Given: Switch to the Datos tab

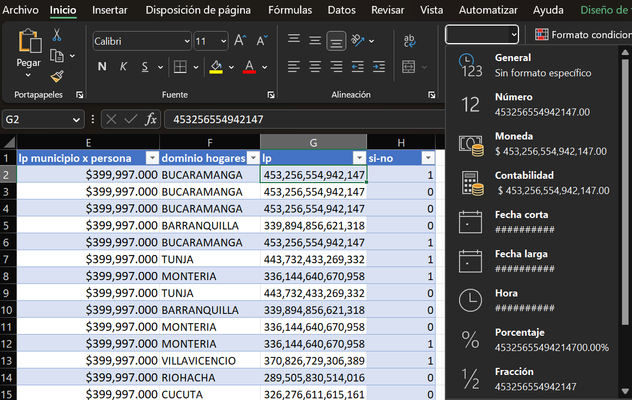Looking at the screenshot, I should (341, 10).
